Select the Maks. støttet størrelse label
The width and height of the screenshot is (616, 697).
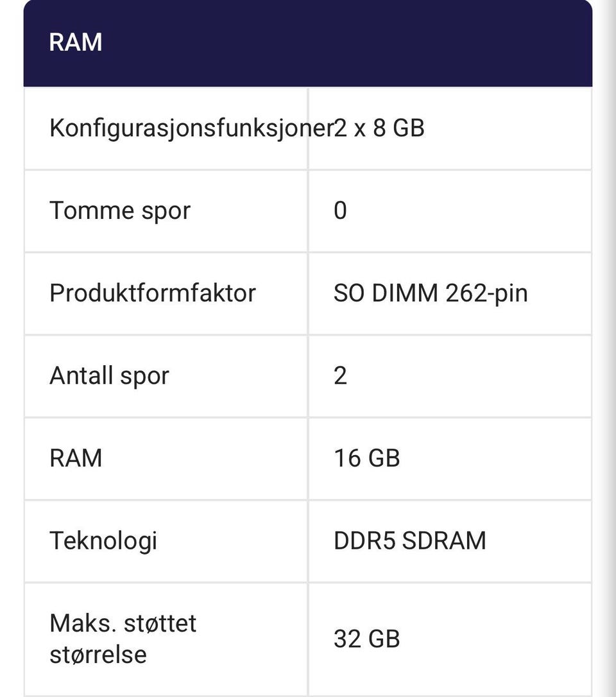point(123,639)
